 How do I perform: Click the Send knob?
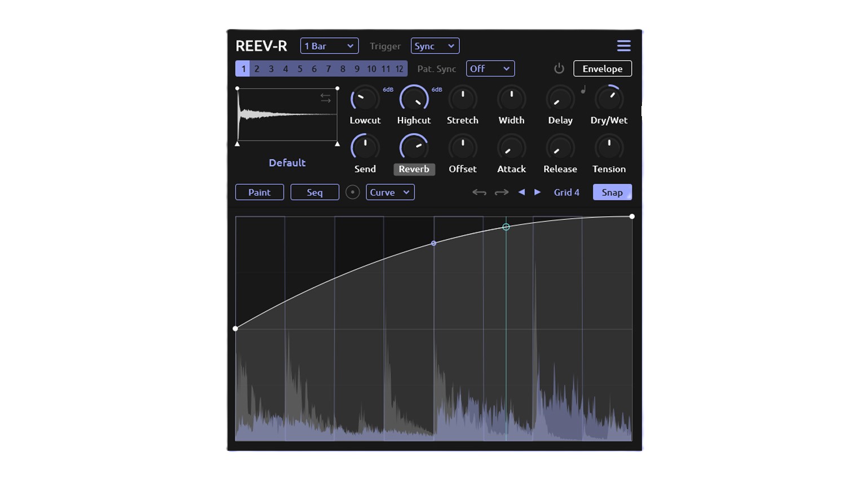pos(365,148)
